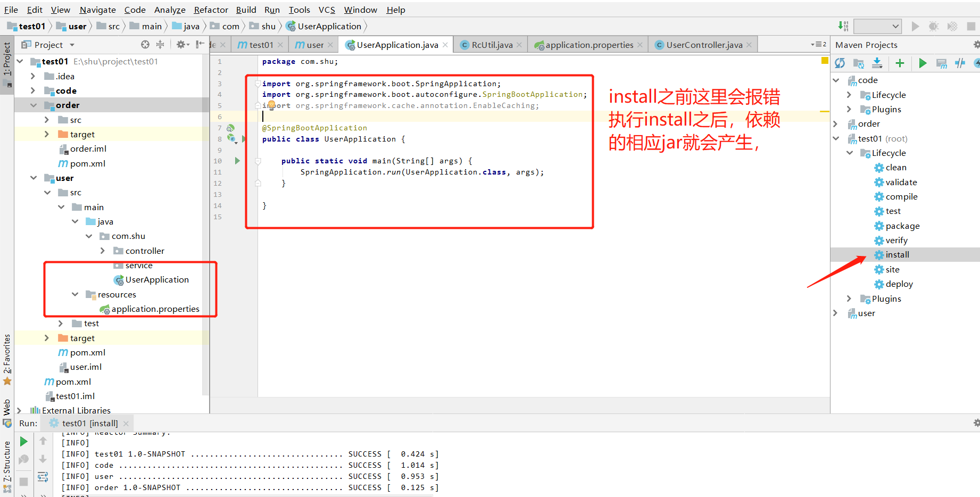Open hidden tabs list indicator
This screenshot has width=980, height=497.
tap(818, 45)
